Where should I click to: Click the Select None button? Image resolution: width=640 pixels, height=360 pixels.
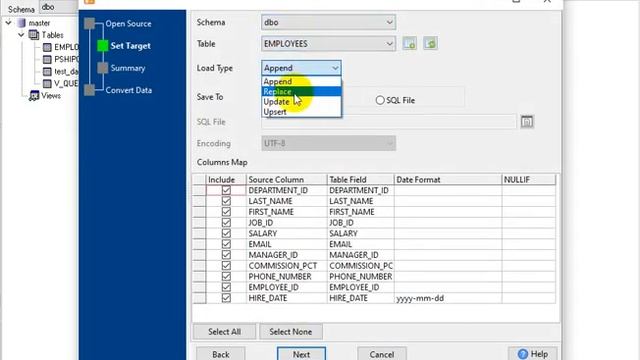pyautogui.click(x=291, y=332)
